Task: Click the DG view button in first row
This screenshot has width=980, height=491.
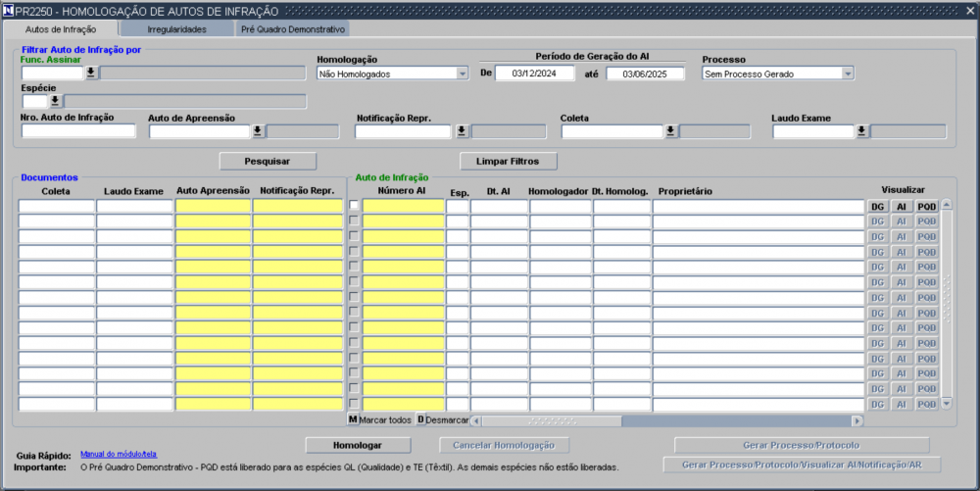Action: click(877, 206)
